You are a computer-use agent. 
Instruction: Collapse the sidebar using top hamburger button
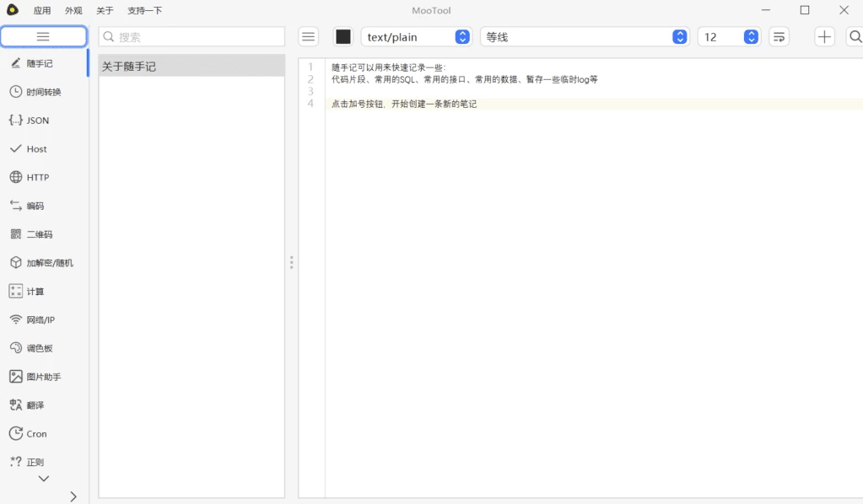click(x=43, y=37)
